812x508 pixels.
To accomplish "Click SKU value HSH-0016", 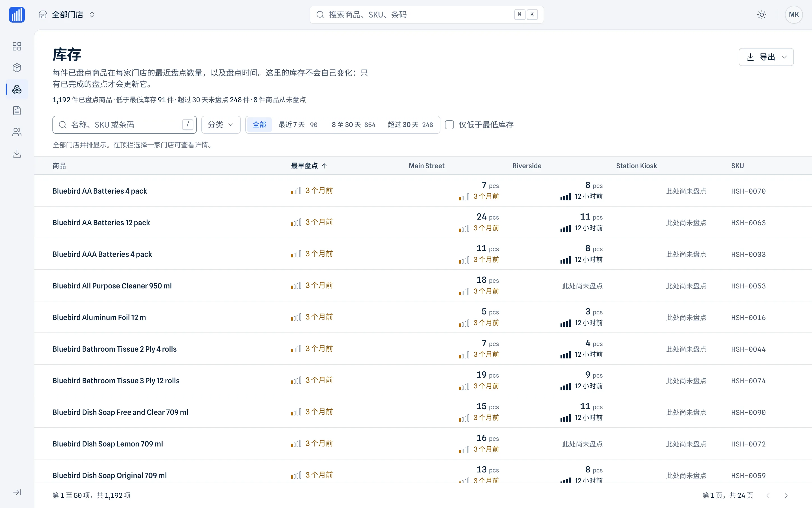I will coord(748,317).
